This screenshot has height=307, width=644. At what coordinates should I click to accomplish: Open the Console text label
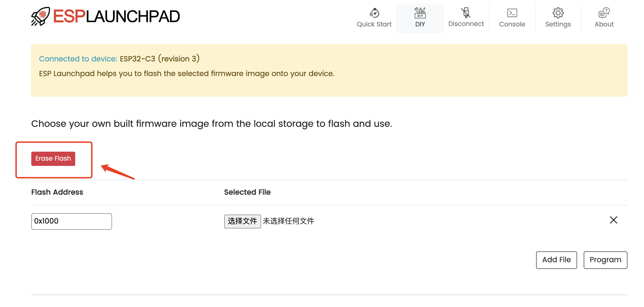coord(512,24)
